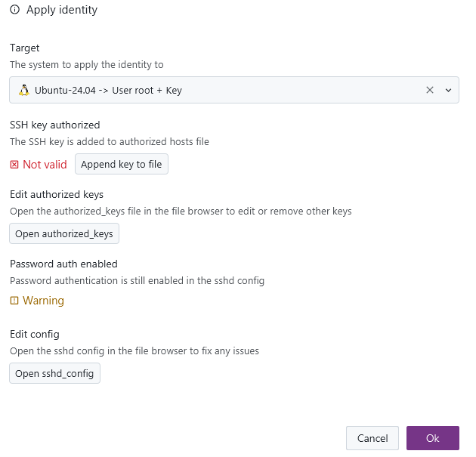
Task: Click the Linux penguin icon in Target field
Action: click(24, 90)
